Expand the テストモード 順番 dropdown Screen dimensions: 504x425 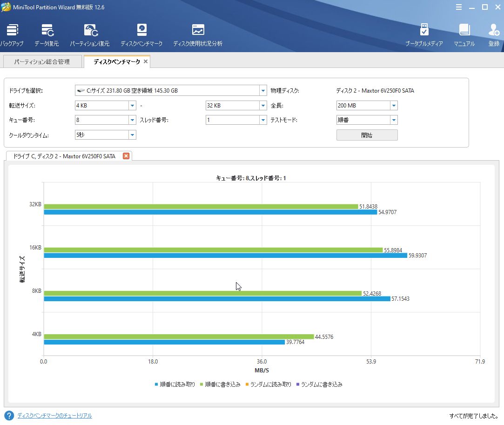point(394,120)
